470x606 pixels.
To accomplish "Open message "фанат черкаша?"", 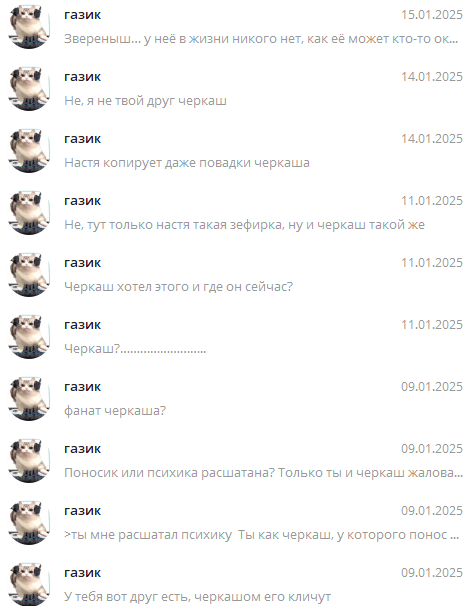I will pos(235,399).
